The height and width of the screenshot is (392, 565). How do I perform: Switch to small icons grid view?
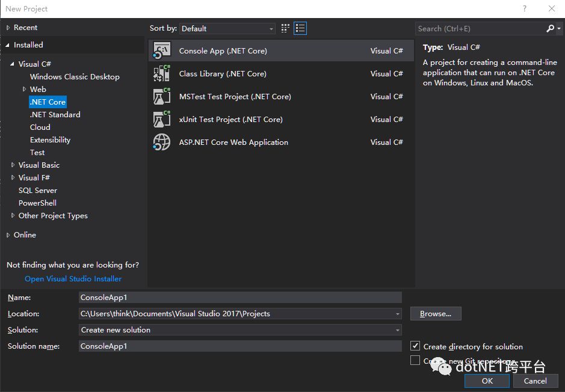click(x=285, y=28)
